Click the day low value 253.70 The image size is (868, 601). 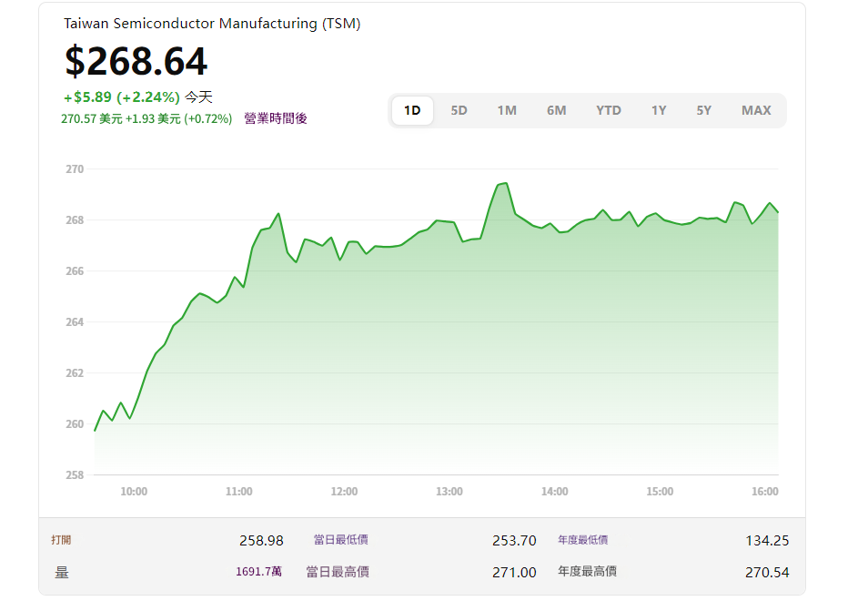pyautogui.click(x=514, y=541)
